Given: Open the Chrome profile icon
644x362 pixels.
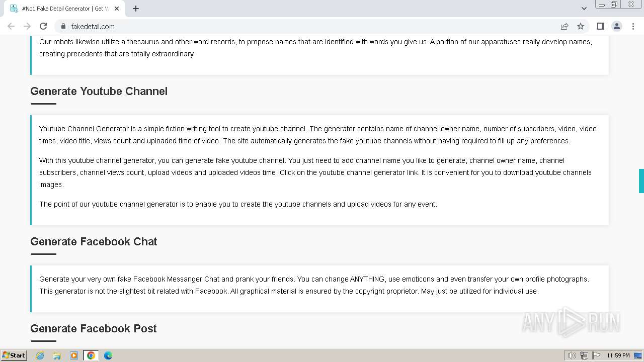Looking at the screenshot, I should pyautogui.click(x=616, y=26).
